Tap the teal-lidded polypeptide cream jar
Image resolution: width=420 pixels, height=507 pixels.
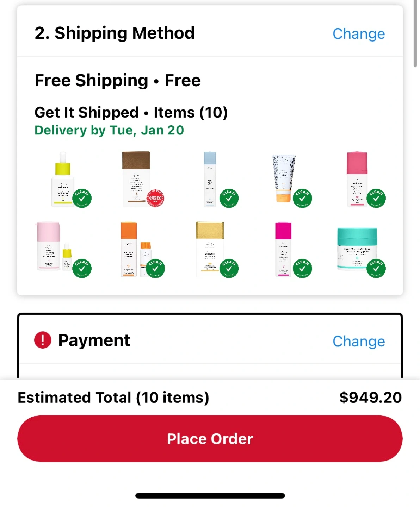click(x=357, y=249)
